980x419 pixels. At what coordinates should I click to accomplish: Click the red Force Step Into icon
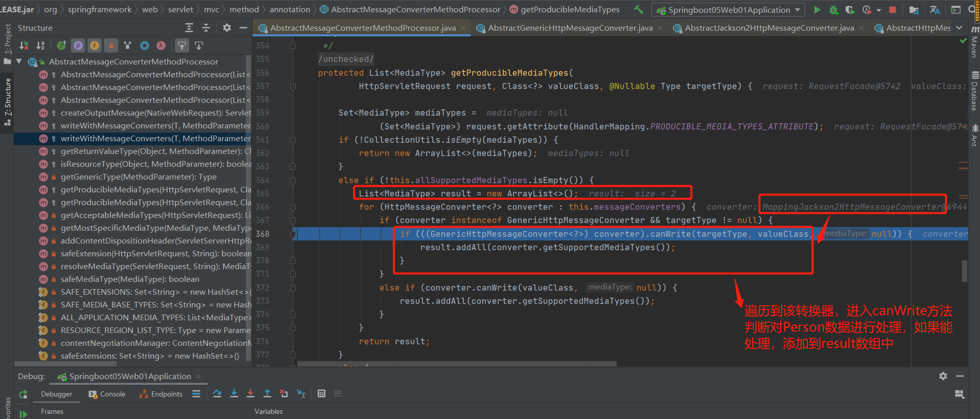(x=250, y=393)
